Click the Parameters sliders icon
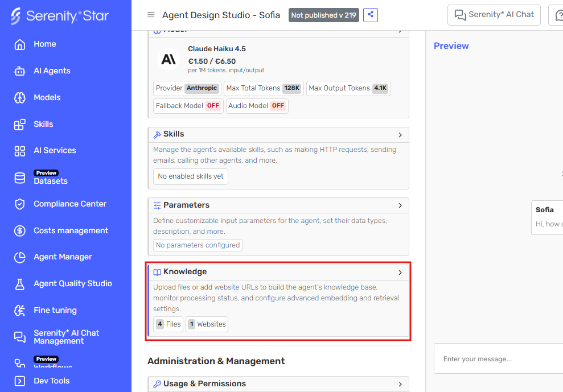Viewport: 563px width, 392px height. click(x=157, y=205)
